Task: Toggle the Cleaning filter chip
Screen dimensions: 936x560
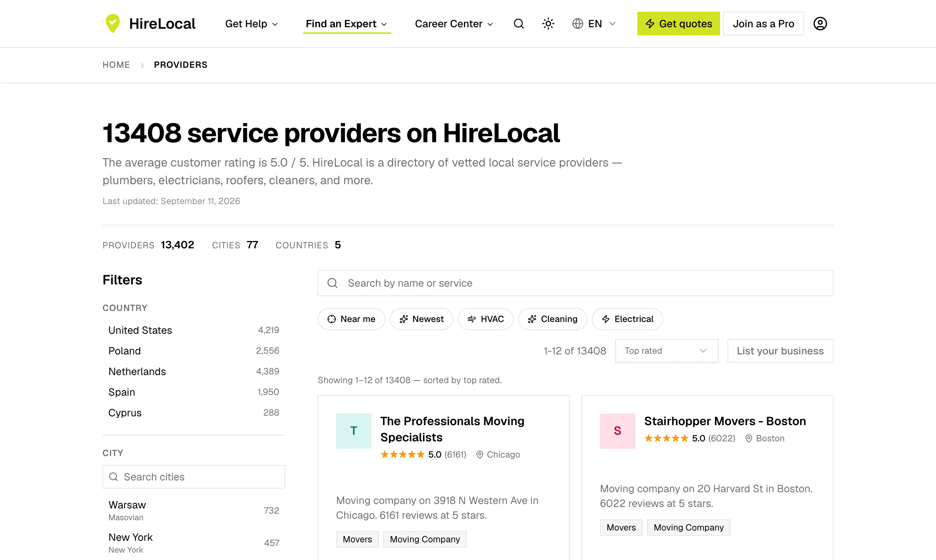Action: point(552,319)
